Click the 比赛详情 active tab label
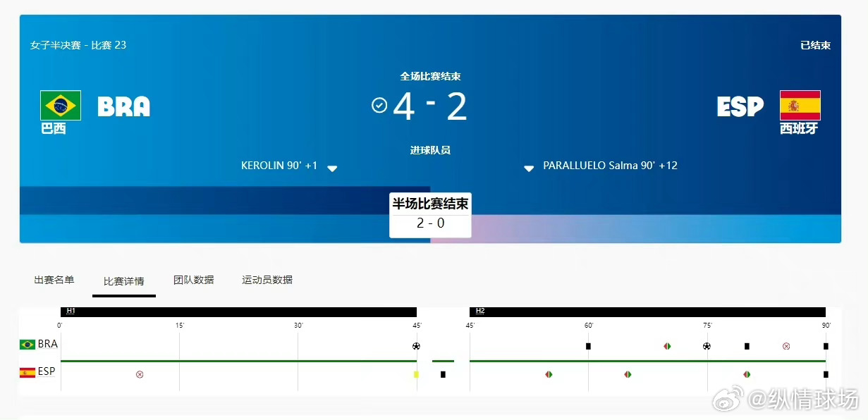The height and width of the screenshot is (420, 868). click(x=123, y=280)
